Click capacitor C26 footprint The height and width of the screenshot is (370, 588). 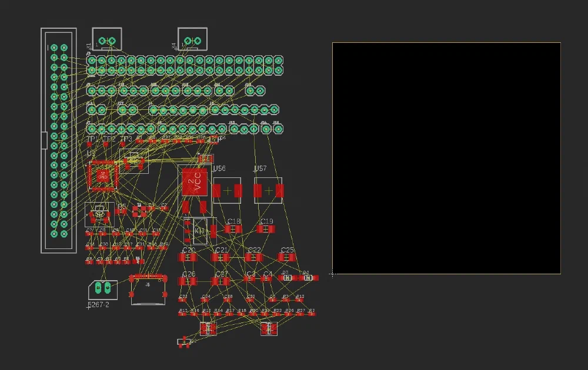point(187,281)
